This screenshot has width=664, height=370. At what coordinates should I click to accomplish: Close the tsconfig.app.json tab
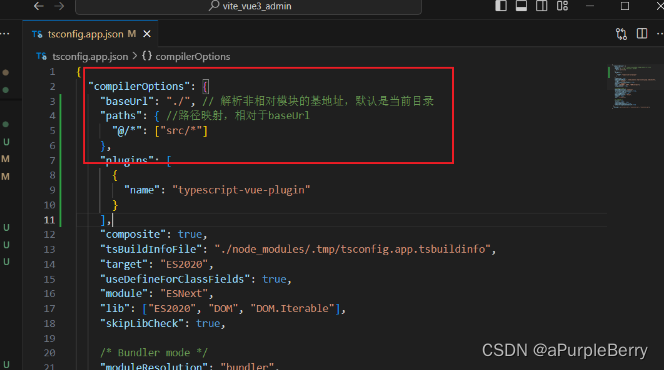coord(147,34)
